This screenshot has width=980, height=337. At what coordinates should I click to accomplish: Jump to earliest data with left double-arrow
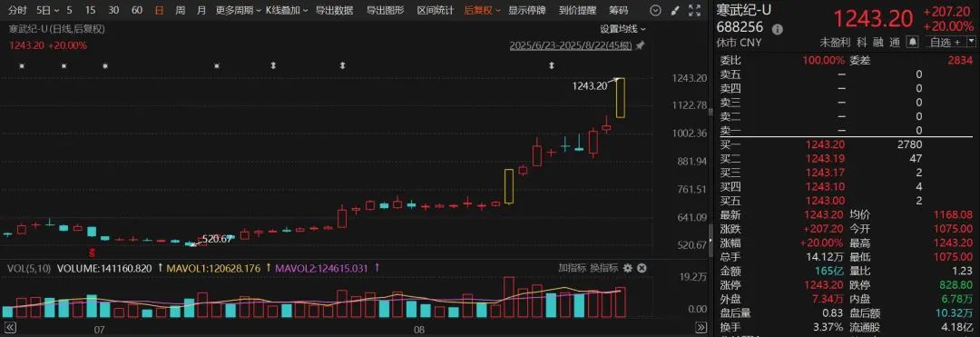tap(9, 328)
